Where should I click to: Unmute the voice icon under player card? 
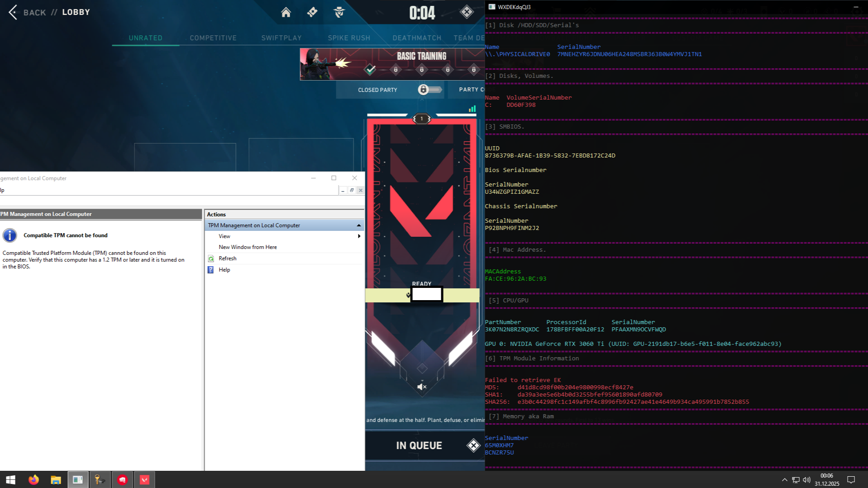[422, 387]
